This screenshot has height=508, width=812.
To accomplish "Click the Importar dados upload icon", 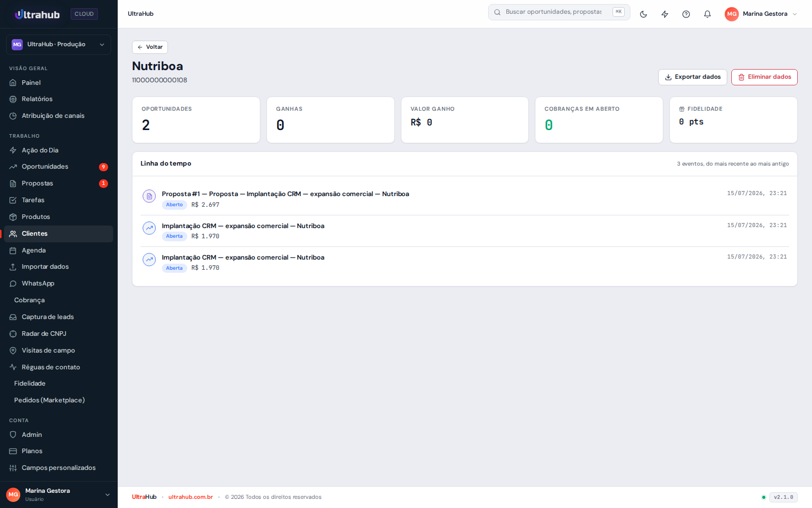I will 13,267.
